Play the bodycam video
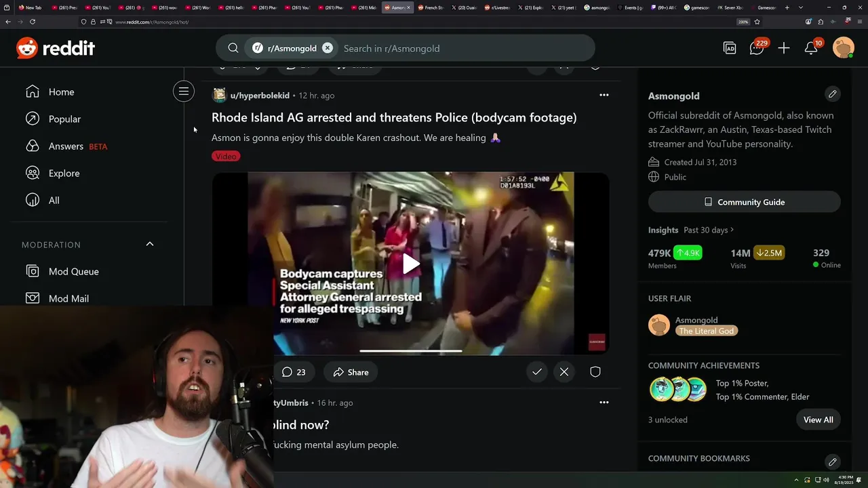Image resolution: width=868 pixels, height=488 pixels. pyautogui.click(x=411, y=264)
